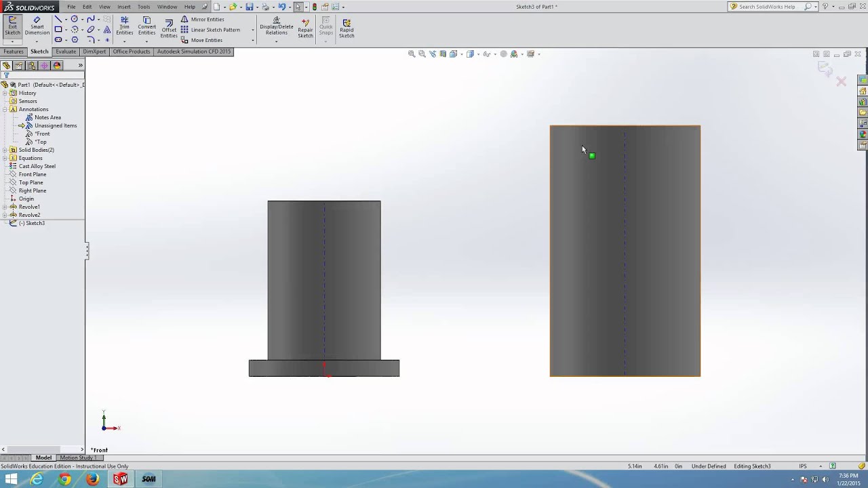Viewport: 868px width, 488px height.
Task: Click Zoom to Area icon
Action: coord(422,54)
